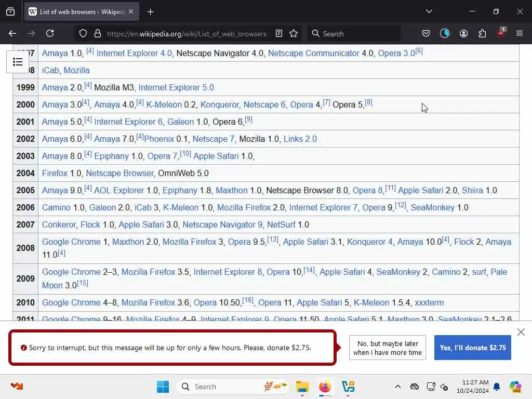Open volume muted tray icon
Screen dimensions: 532x399
(x=444, y=387)
